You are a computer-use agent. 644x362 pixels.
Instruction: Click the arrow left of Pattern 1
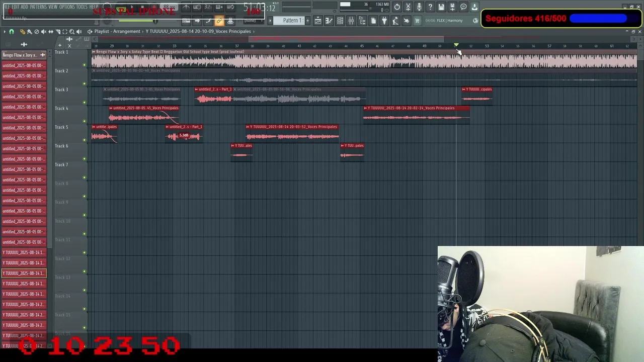click(x=270, y=21)
